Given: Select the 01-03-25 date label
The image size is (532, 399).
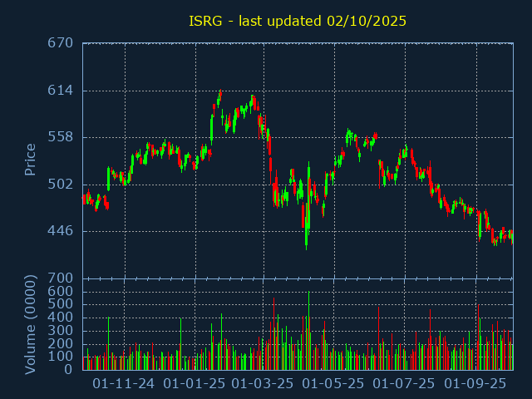Looking at the screenshot, I should pos(263,383).
